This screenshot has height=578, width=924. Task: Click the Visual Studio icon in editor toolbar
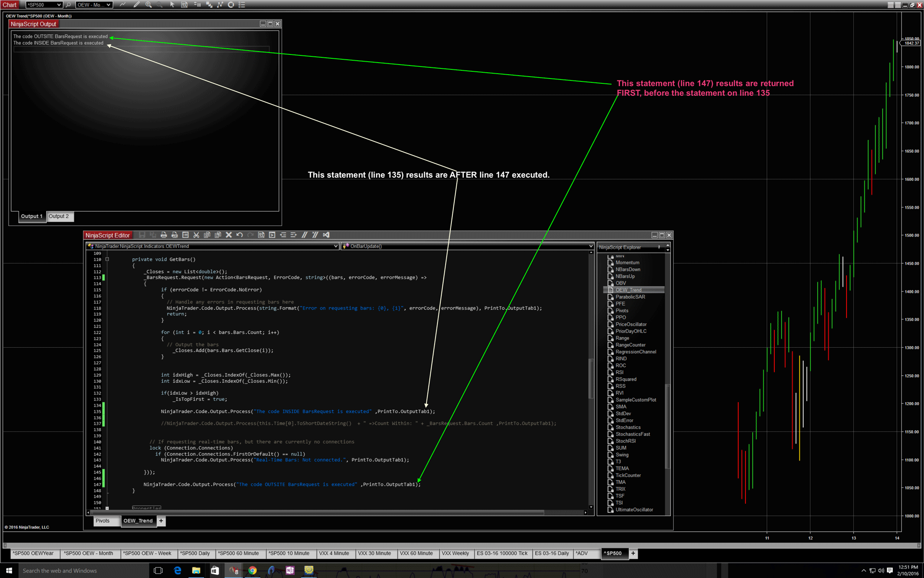[326, 235]
